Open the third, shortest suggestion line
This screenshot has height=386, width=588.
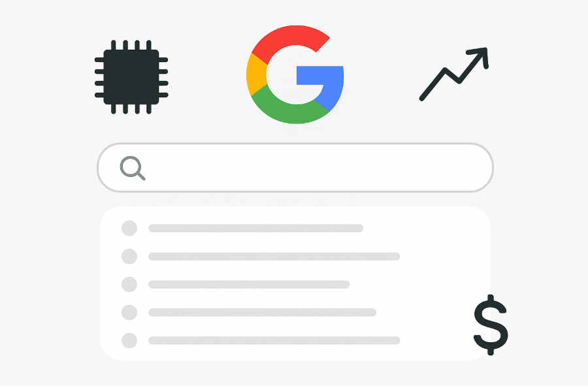[249, 285]
